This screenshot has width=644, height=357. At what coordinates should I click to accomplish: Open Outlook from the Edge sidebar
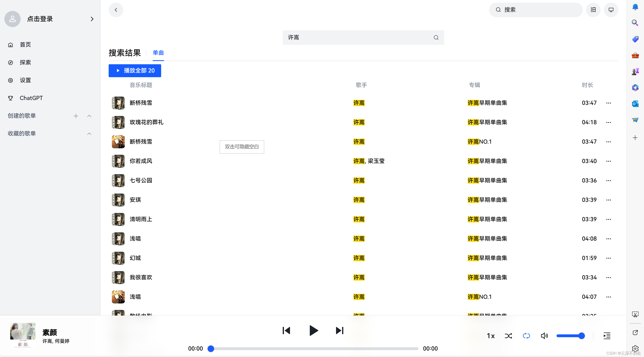click(x=635, y=104)
